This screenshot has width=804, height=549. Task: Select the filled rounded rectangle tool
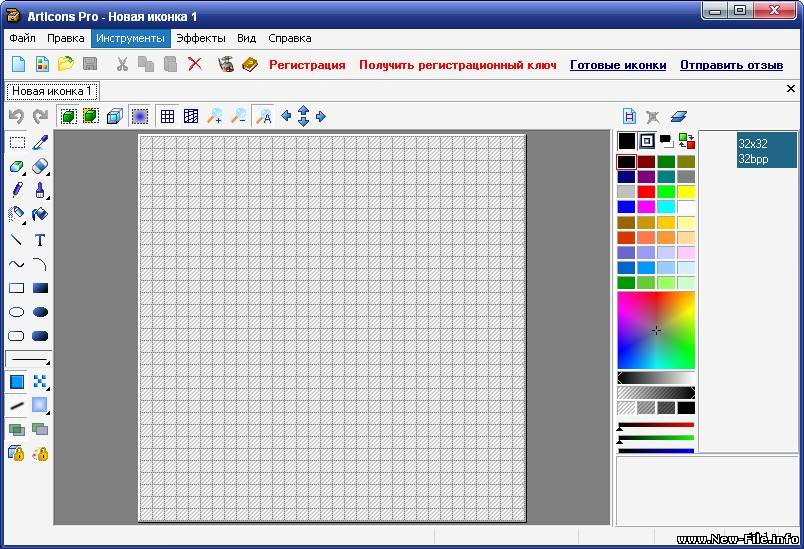pyautogui.click(x=40, y=336)
